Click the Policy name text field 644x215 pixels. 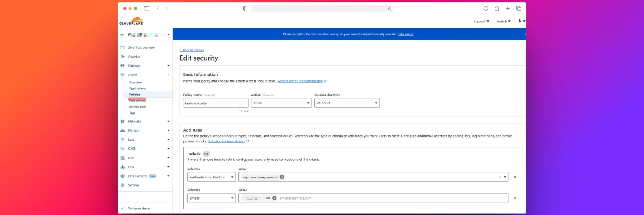[x=216, y=103]
